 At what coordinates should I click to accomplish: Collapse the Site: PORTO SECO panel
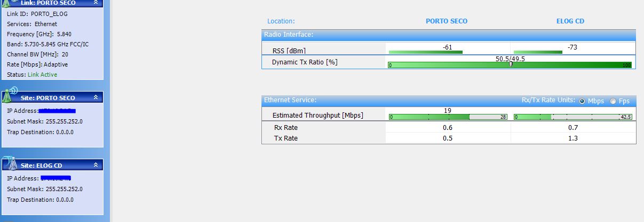click(x=96, y=97)
